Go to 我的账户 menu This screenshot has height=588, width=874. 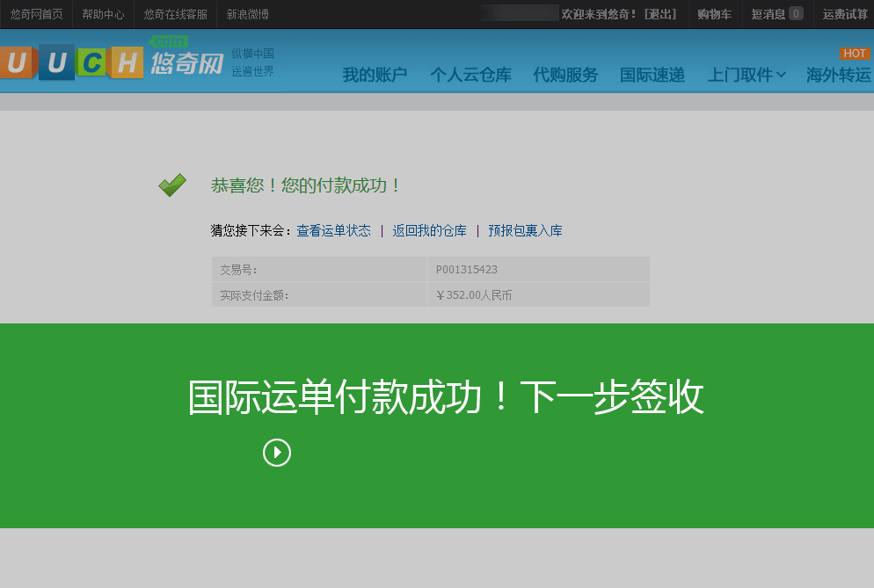(x=375, y=75)
